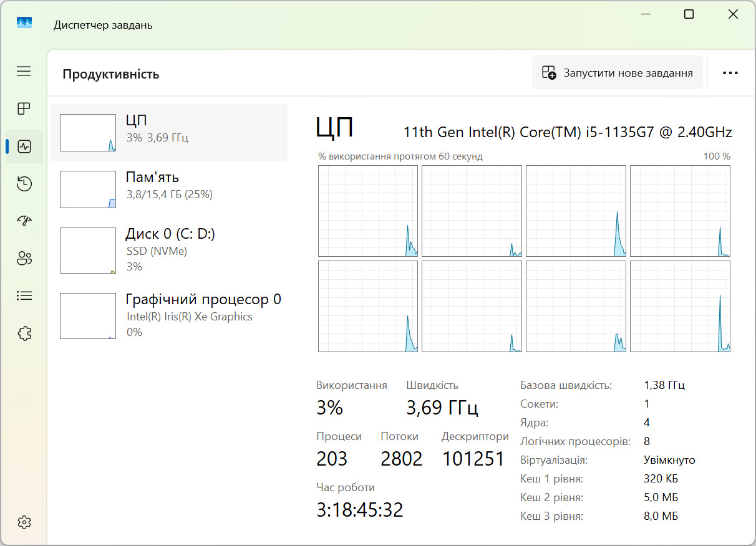Click the 'Процеси' count 203
Viewport: 756px width, 546px height.
point(332,459)
